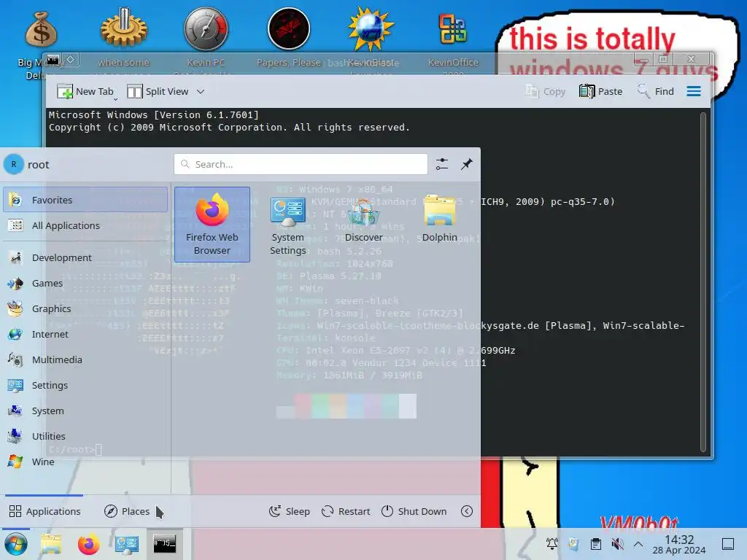Click the Start orb on taskbar

[x=16, y=544]
